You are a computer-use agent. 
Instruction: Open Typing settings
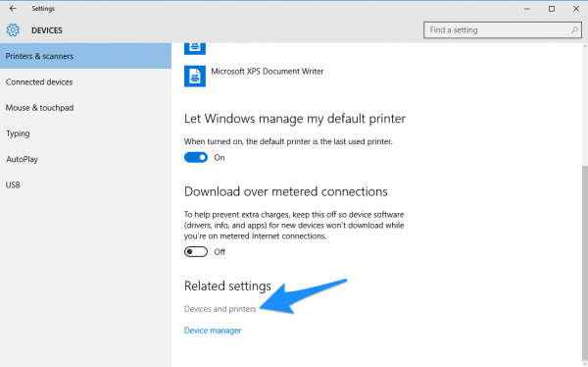click(x=85, y=133)
